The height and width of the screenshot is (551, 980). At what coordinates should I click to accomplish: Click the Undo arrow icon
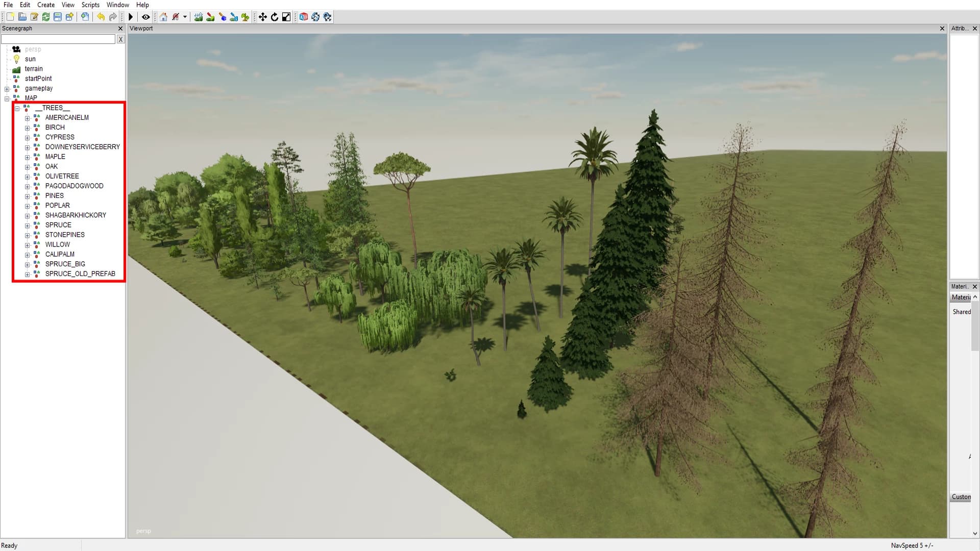pyautogui.click(x=101, y=17)
